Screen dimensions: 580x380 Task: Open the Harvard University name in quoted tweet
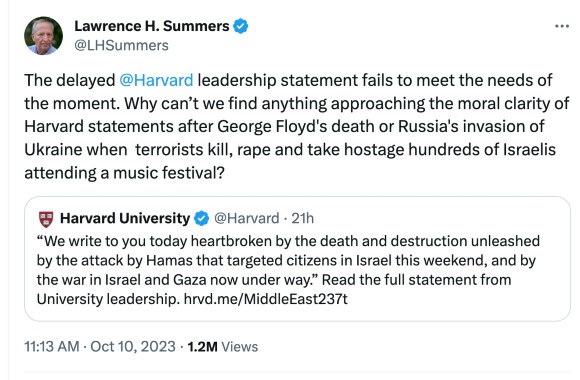click(x=125, y=218)
